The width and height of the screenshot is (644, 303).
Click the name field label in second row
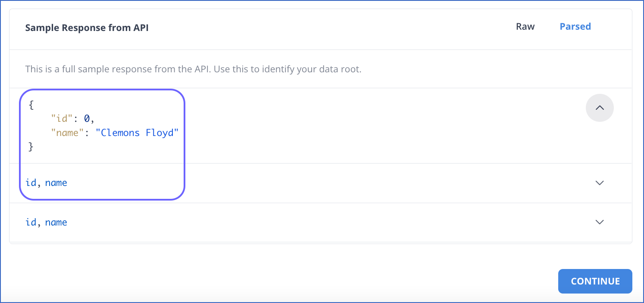(x=56, y=222)
